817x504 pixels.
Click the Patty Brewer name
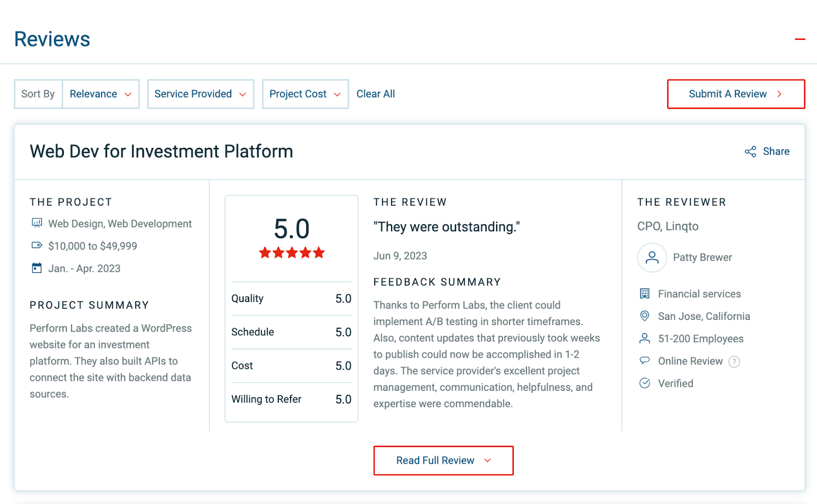click(703, 258)
